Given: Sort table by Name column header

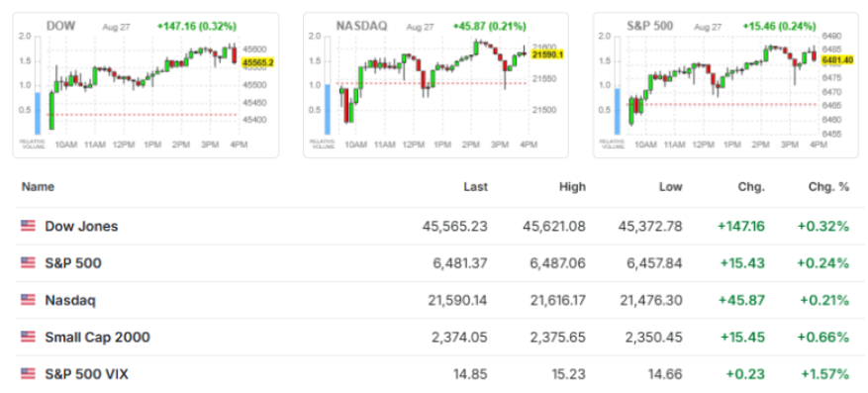Looking at the screenshot, I should coord(39,187).
